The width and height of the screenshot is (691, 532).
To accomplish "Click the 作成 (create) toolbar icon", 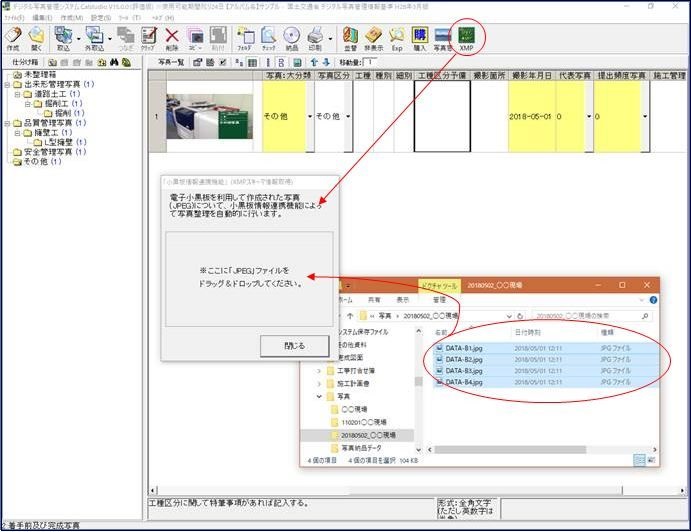I will tap(13, 39).
